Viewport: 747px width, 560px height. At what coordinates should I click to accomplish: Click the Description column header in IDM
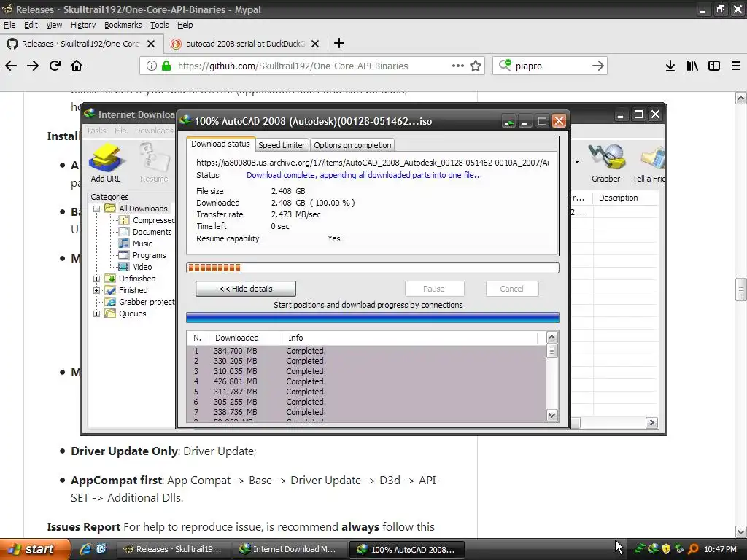pyautogui.click(x=625, y=198)
